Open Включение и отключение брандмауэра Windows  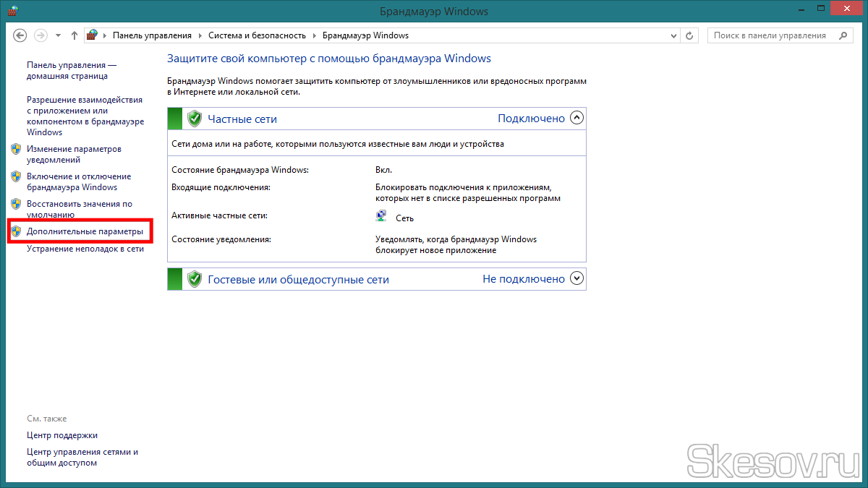tap(78, 181)
